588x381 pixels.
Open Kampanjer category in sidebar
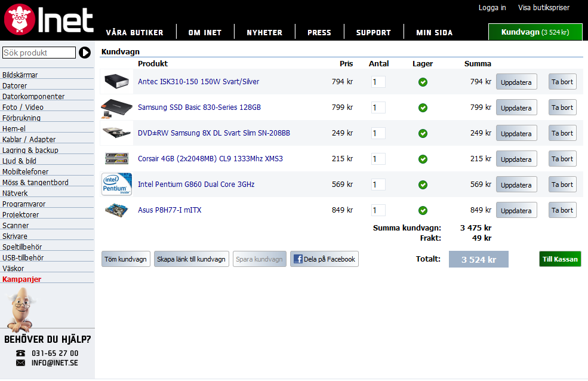21,279
